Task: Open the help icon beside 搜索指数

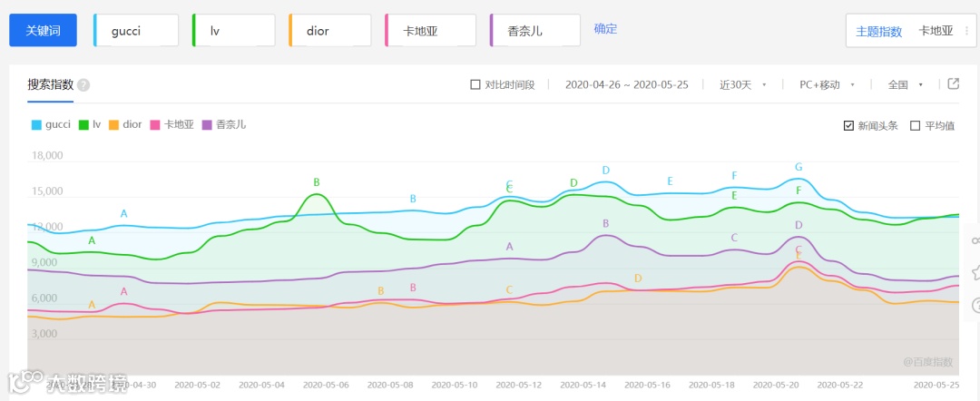Action: click(83, 85)
